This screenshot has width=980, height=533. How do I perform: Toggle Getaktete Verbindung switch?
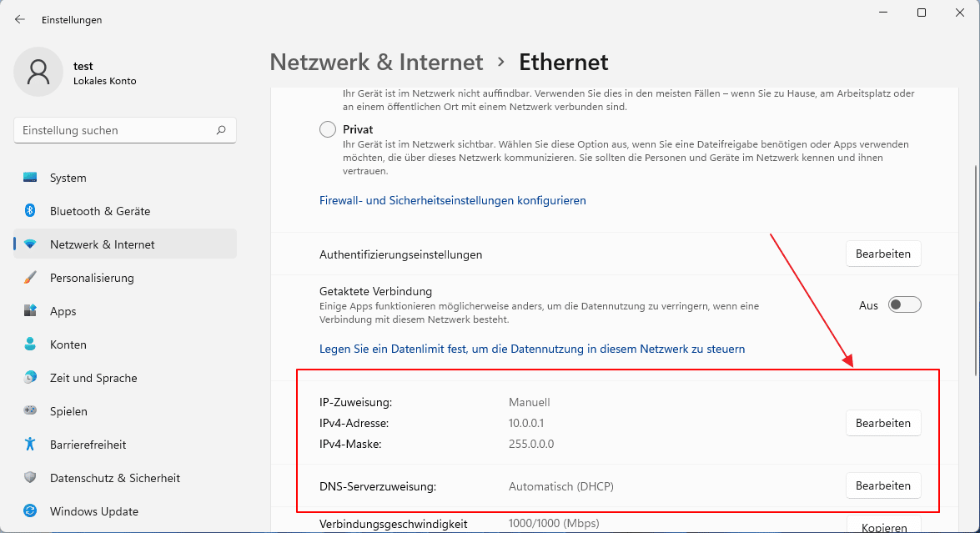click(904, 305)
